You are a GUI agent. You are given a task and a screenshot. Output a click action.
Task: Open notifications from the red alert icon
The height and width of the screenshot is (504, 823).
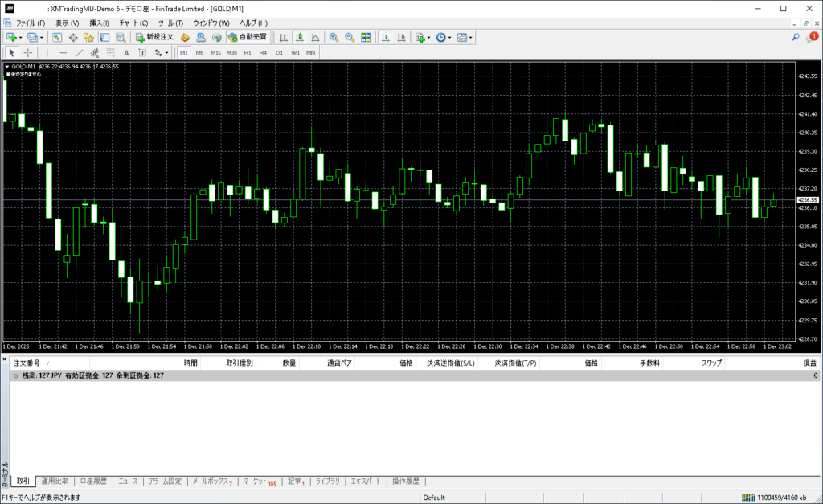(x=813, y=37)
